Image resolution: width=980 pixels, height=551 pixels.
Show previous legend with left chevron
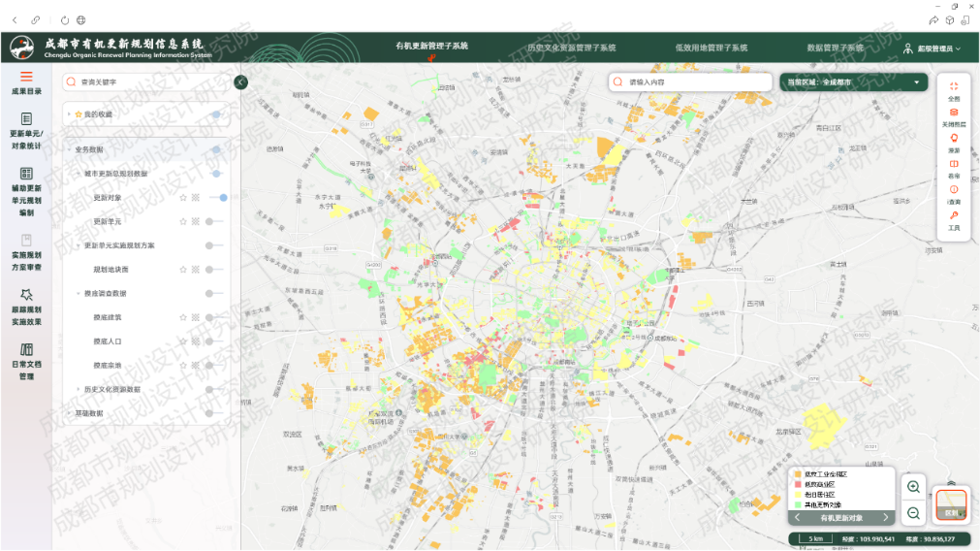[x=798, y=517]
